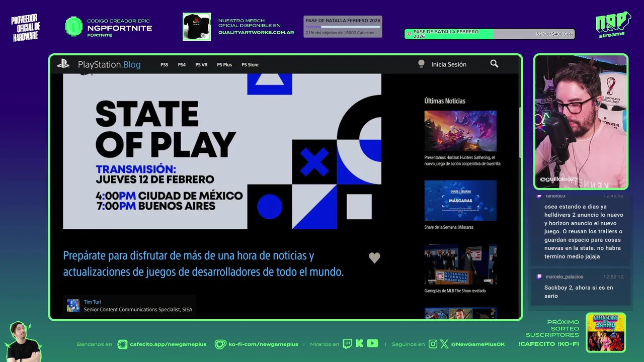The image size is (644, 362).
Task: Open the Share de la Semana Máscaras thumbnail
Action: click(x=460, y=200)
